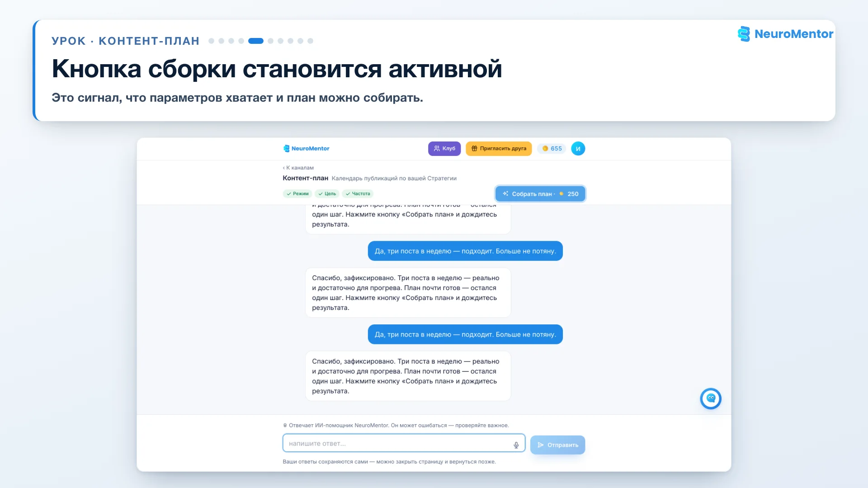
Task: Click Ваши ответы сохраняются сами note
Action: 389,461
